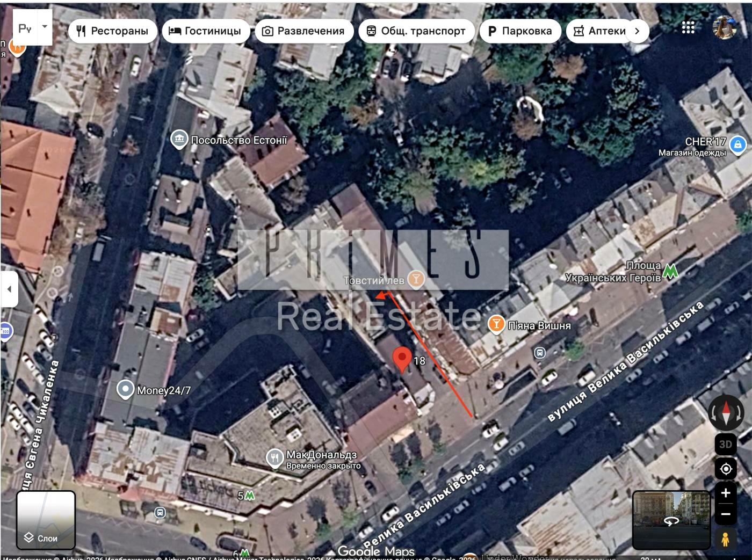Open the Товстий лев bar marker
This screenshot has height=560, width=752.
click(415, 279)
